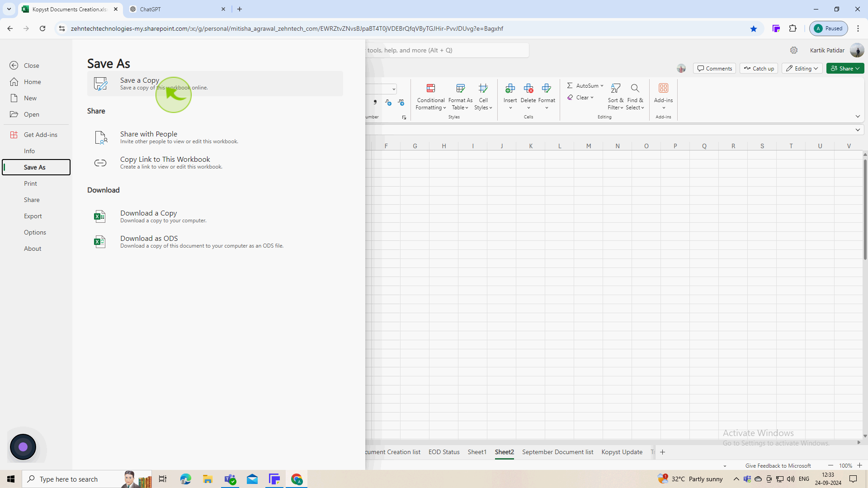Click Download a Copy option
868x488 pixels.
pyautogui.click(x=215, y=216)
